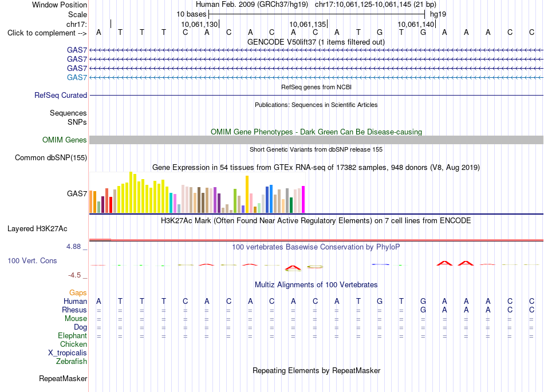This screenshot has width=544, height=392.
Task: Click the 10,061,130 ruler coordinate
Action: [199, 24]
